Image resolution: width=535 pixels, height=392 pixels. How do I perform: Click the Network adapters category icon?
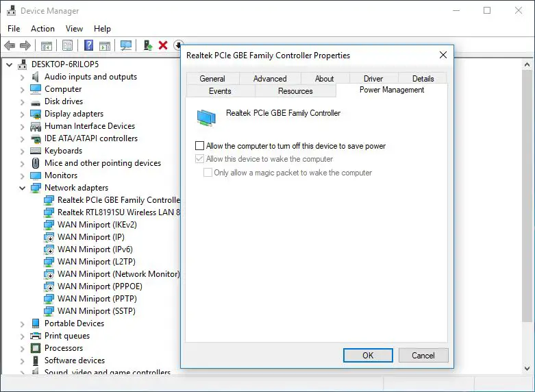point(36,188)
